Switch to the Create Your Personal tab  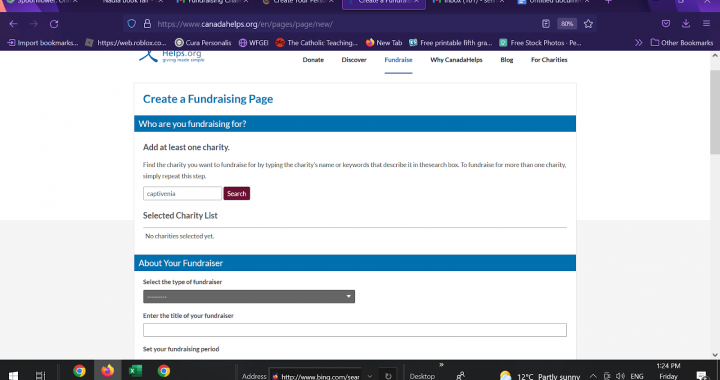click(x=299, y=2)
